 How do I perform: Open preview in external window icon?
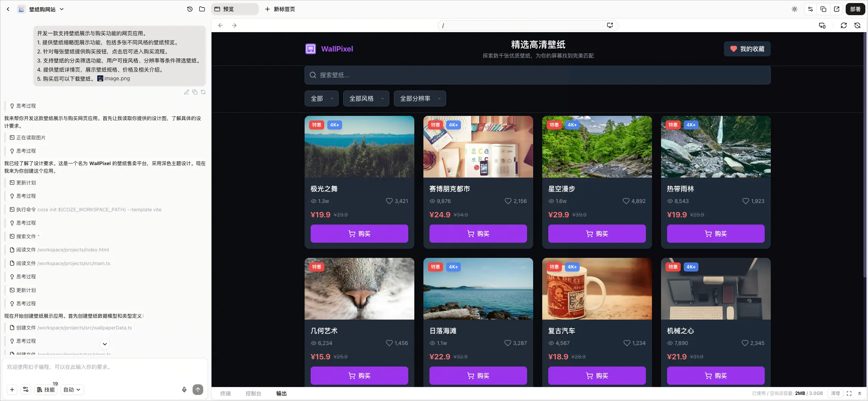[837, 9]
